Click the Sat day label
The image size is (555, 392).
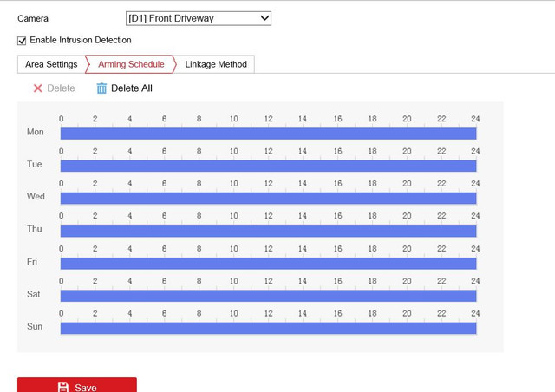pyautogui.click(x=34, y=294)
